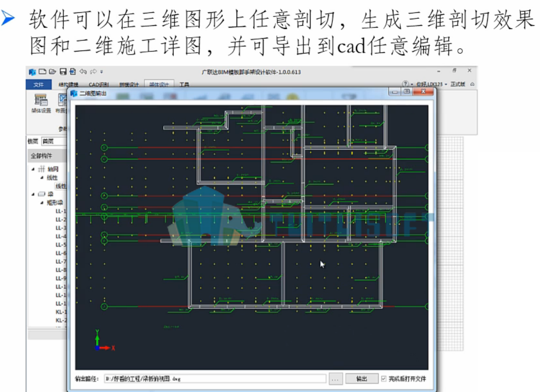This screenshot has width=540, height=392.
Task: Click the Undo arrow in quick access bar
Action: tap(83, 72)
